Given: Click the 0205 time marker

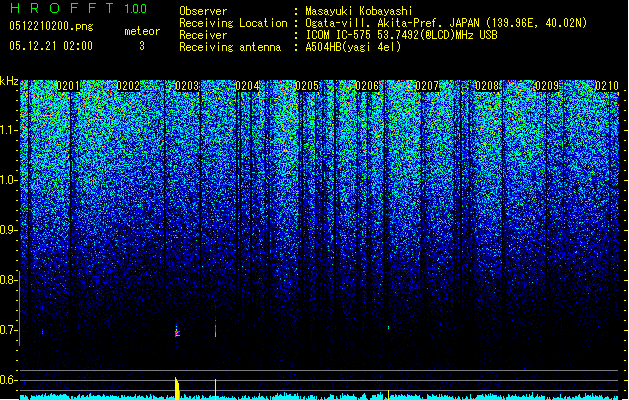Looking at the screenshot, I should (307, 86).
